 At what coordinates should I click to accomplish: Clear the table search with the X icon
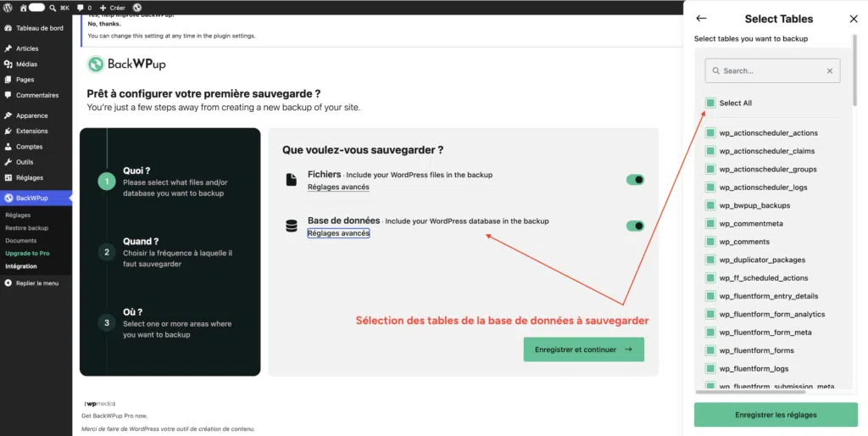point(829,71)
